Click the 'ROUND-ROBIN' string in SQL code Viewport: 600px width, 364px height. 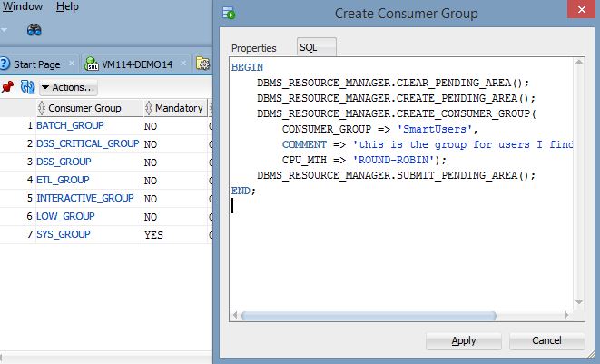click(x=393, y=160)
